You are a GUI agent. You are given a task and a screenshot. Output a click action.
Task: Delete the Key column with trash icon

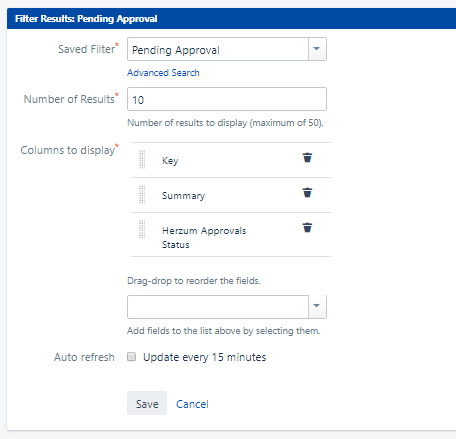307,158
